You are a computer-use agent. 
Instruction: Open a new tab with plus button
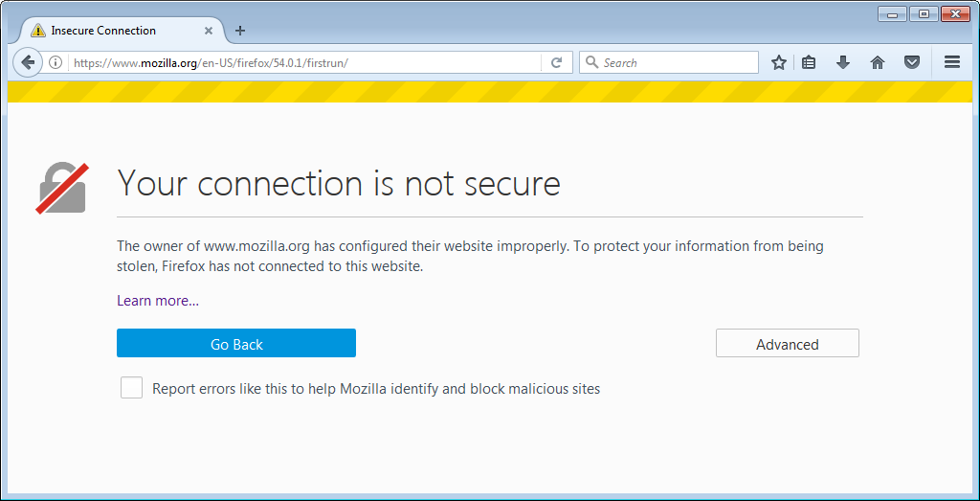point(240,31)
